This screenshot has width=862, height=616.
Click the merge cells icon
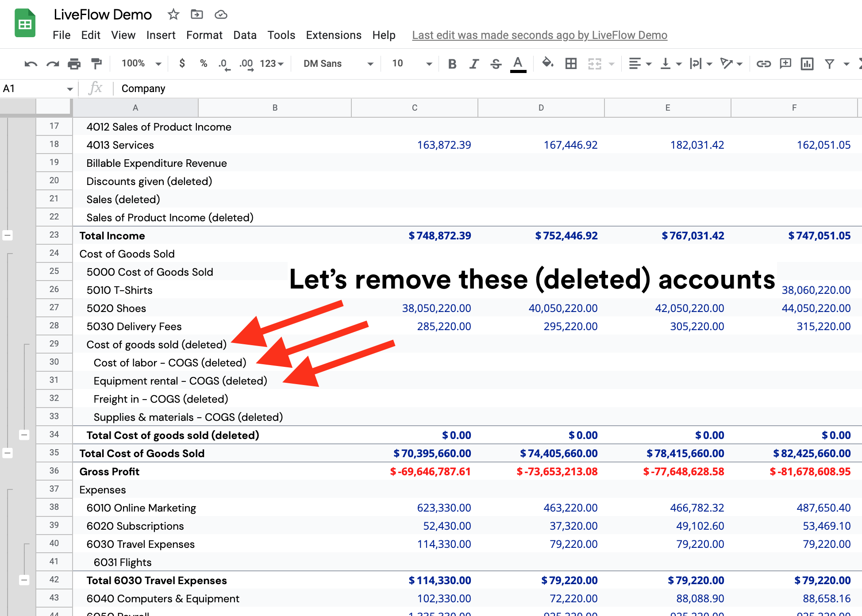click(x=594, y=64)
